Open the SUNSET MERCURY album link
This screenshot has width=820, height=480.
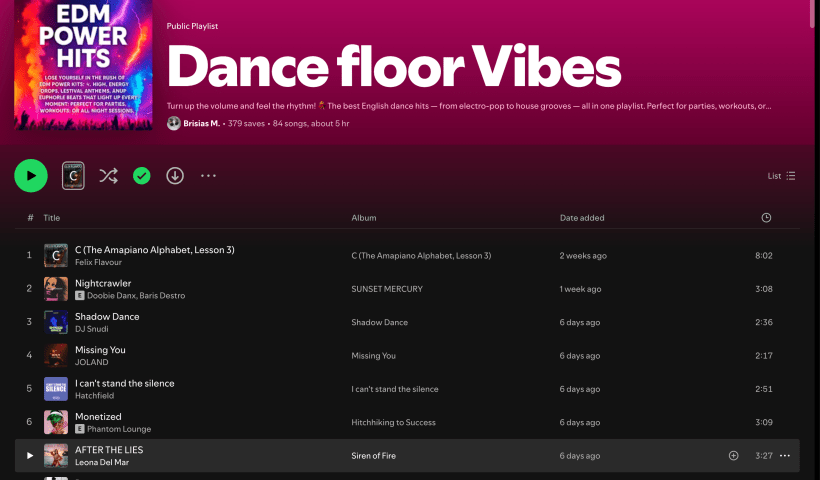tap(387, 289)
